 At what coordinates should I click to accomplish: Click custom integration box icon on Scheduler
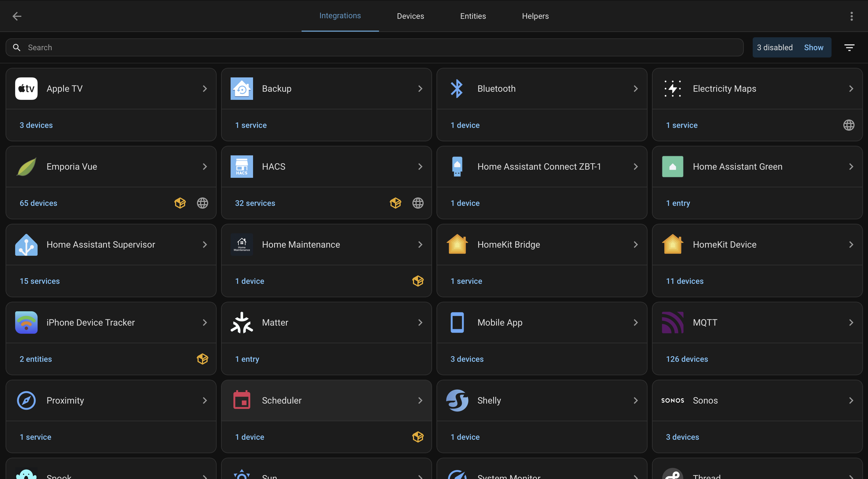[x=418, y=437]
